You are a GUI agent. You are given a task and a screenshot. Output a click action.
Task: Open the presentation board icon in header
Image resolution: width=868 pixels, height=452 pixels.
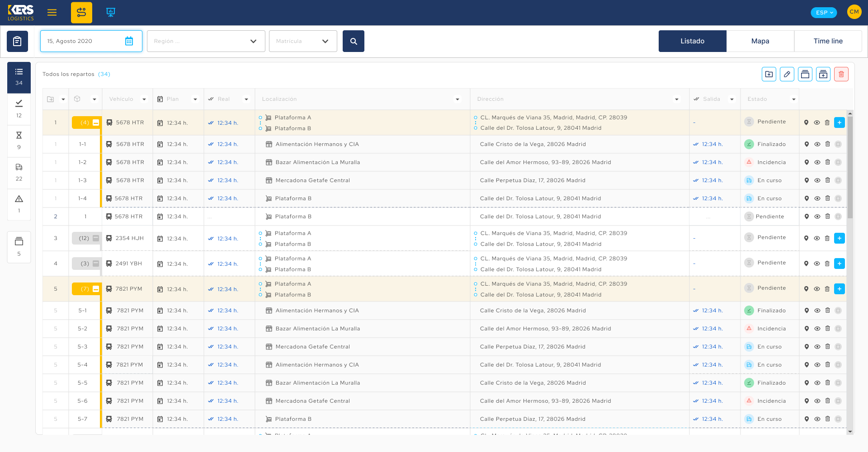pyautogui.click(x=111, y=13)
